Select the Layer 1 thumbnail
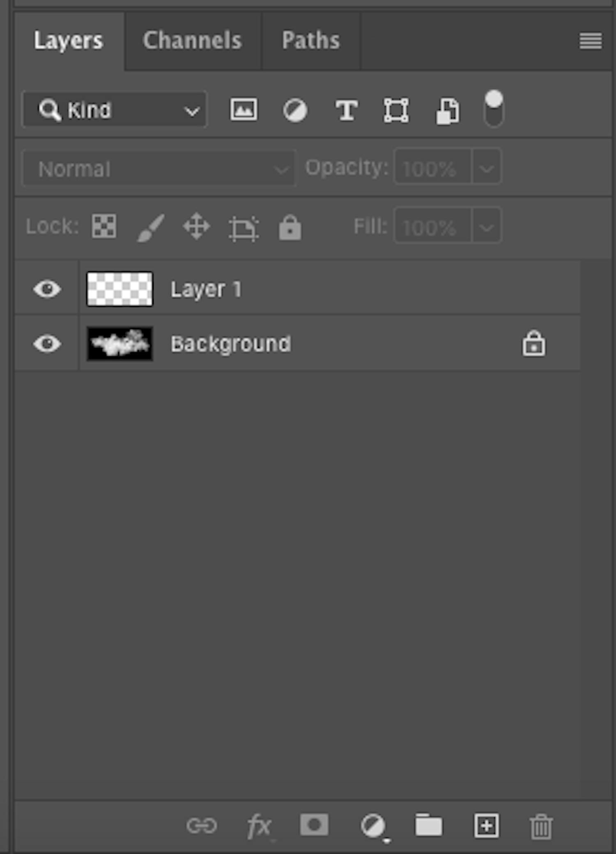The width and height of the screenshot is (616, 854). 120,289
